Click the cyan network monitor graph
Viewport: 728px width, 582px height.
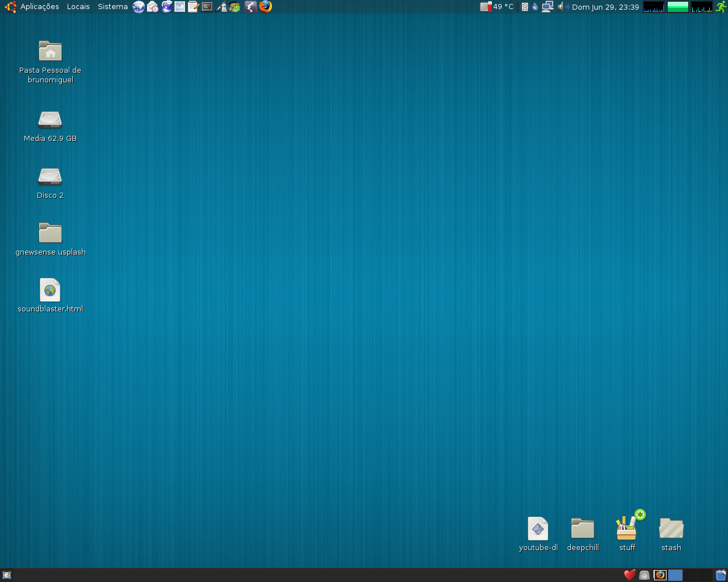point(702,7)
